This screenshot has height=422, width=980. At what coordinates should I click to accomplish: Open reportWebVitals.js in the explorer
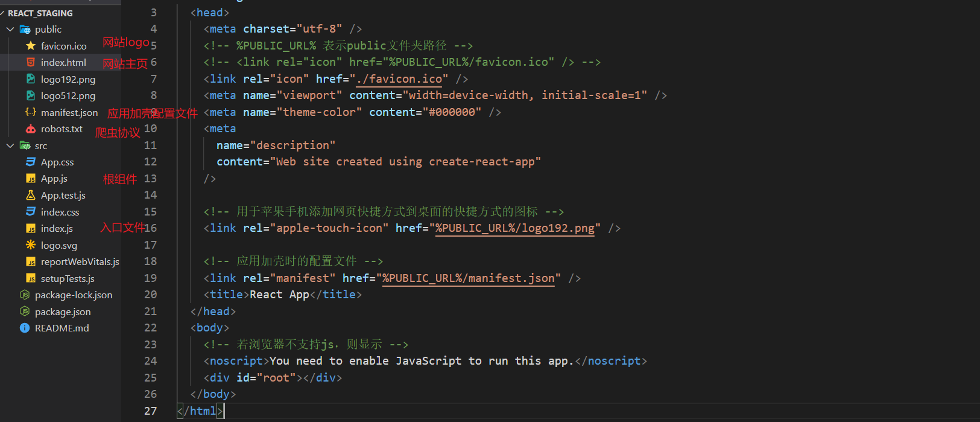[x=80, y=261]
